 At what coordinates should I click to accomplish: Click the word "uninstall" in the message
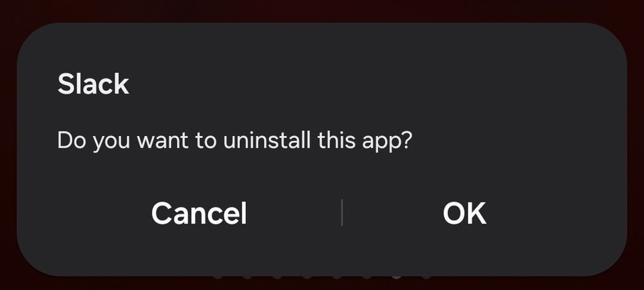pos(267,140)
